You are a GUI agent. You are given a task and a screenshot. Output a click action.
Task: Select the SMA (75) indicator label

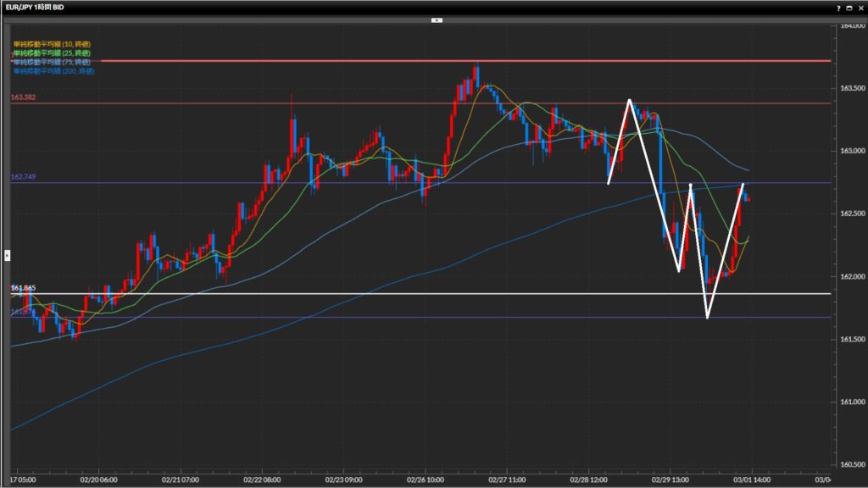[52, 62]
